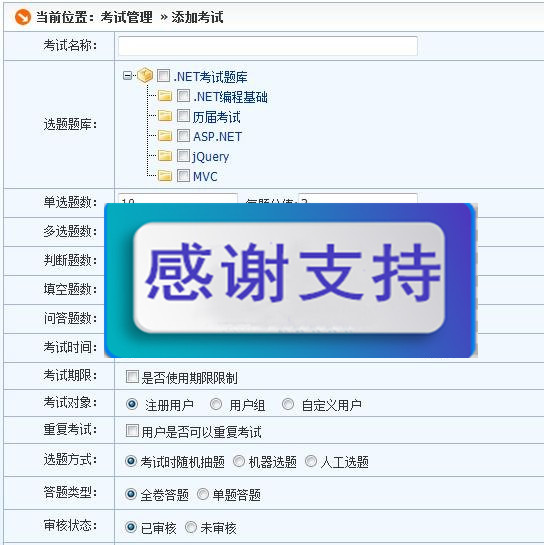Viewport: 544px width, 545px height.
Task: Click the .NET考试题库 package icon
Action: 145,75
